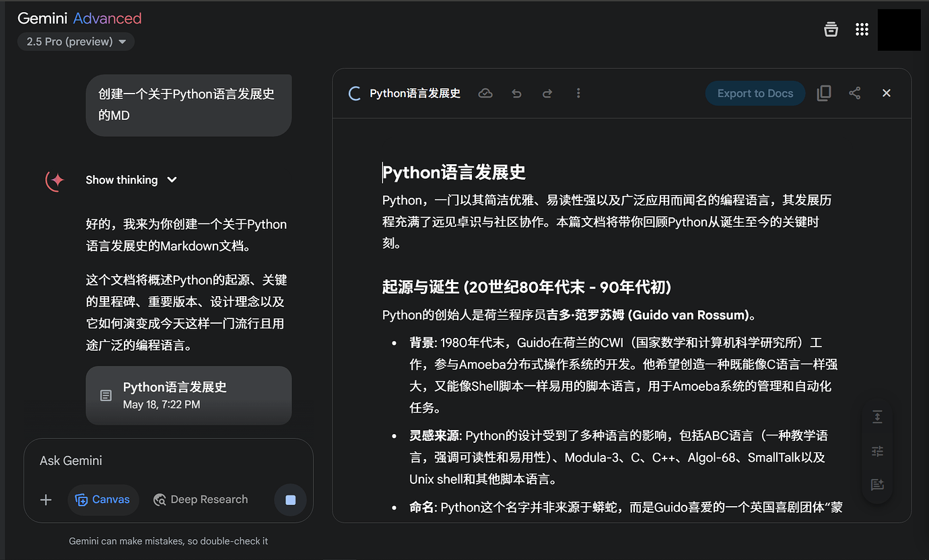Click the bold name 吉多·范罗苏姆 (Guido van Rossum)
Image resolution: width=929 pixels, height=560 pixels.
pos(648,315)
